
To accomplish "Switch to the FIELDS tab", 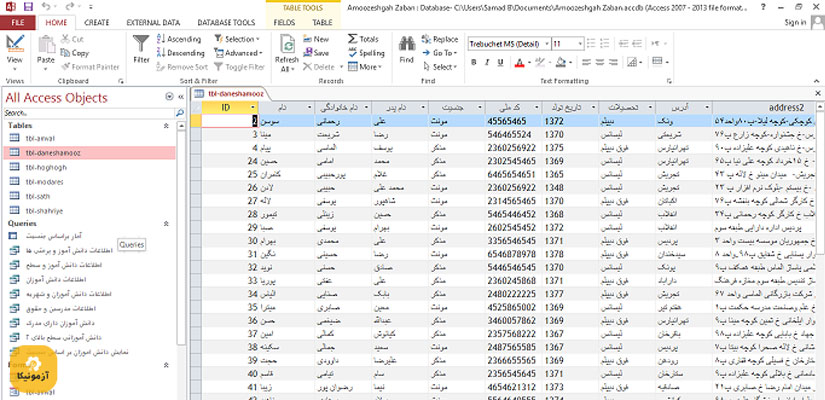I will pyautogui.click(x=285, y=23).
